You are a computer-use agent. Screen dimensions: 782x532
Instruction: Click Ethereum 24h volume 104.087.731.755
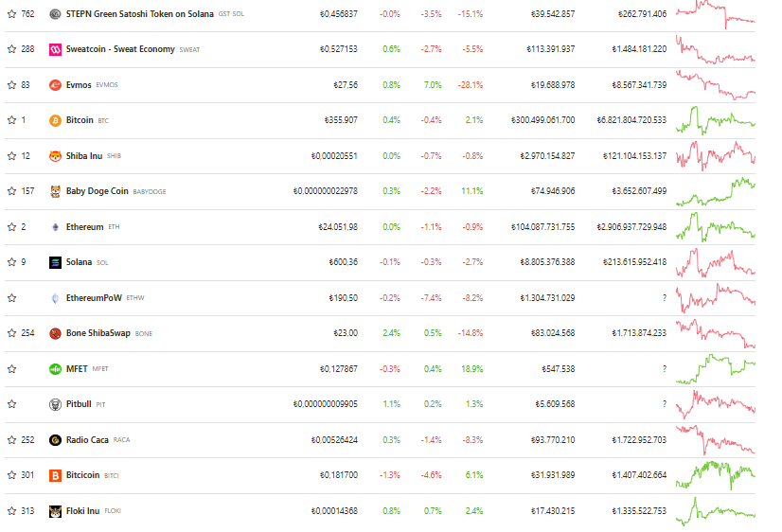[542, 227]
